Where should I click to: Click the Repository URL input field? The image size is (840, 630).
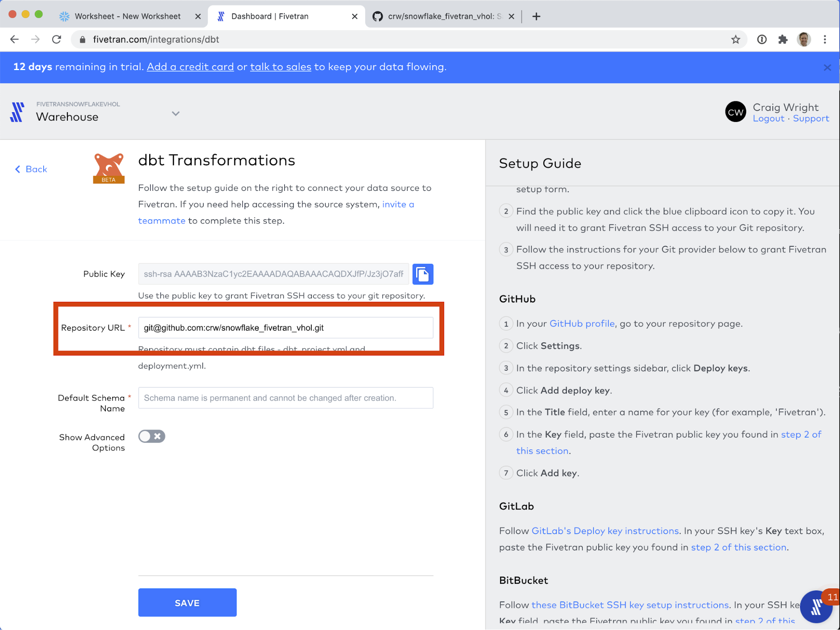click(x=285, y=328)
